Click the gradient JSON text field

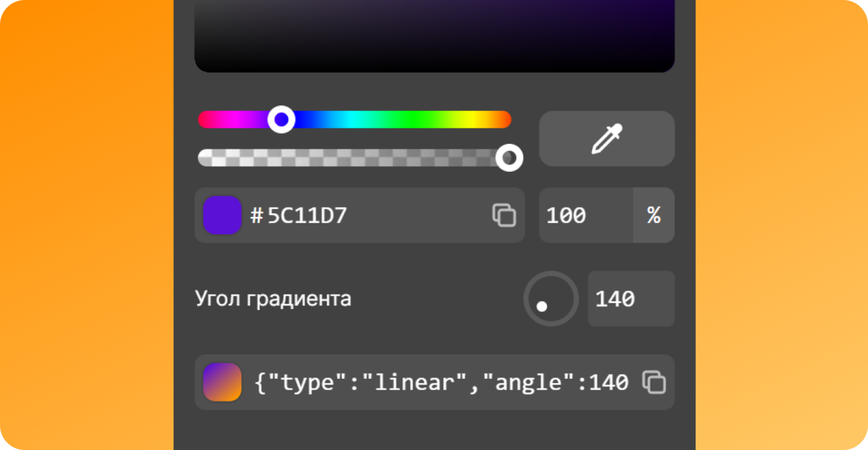pos(435,382)
